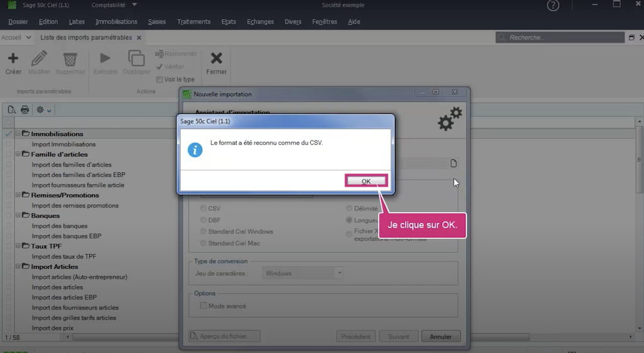The image size is (644, 353).
Task: Click the print preview icon in list toolbar
Action: [11, 109]
